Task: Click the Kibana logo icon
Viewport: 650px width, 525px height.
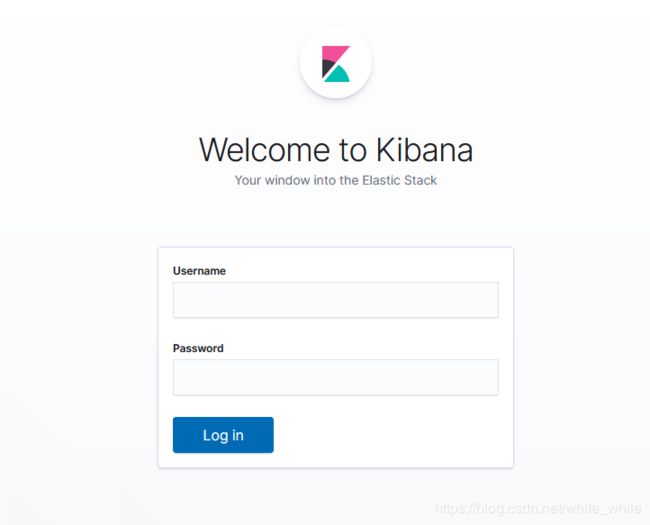Action: click(336, 63)
